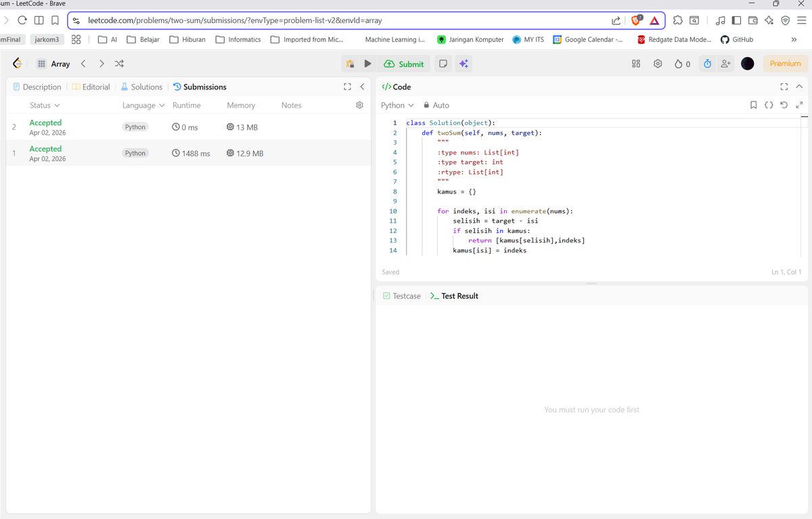Go to the previous problem
This screenshot has width=812, height=519.
tap(83, 64)
